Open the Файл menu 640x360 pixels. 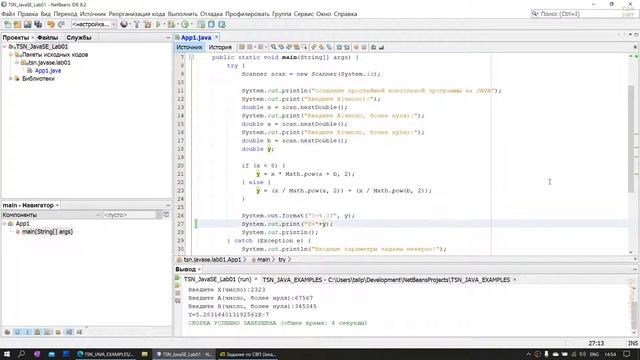point(8,14)
